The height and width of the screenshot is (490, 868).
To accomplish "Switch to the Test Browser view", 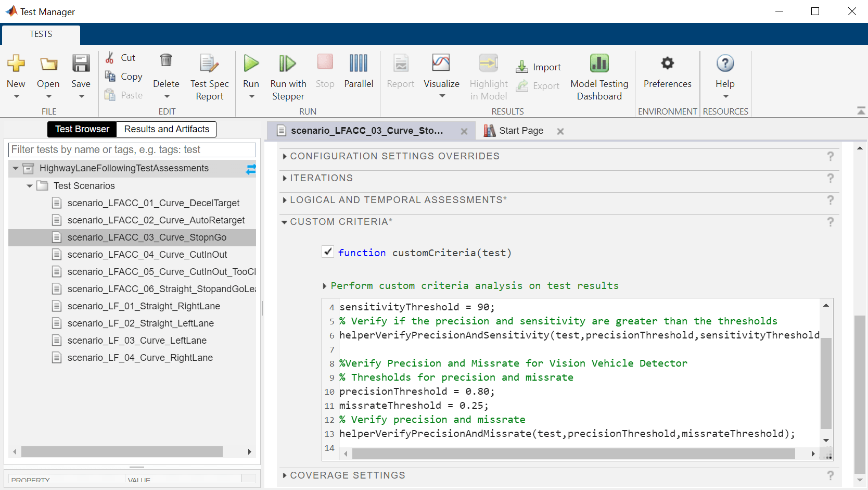I will (82, 129).
